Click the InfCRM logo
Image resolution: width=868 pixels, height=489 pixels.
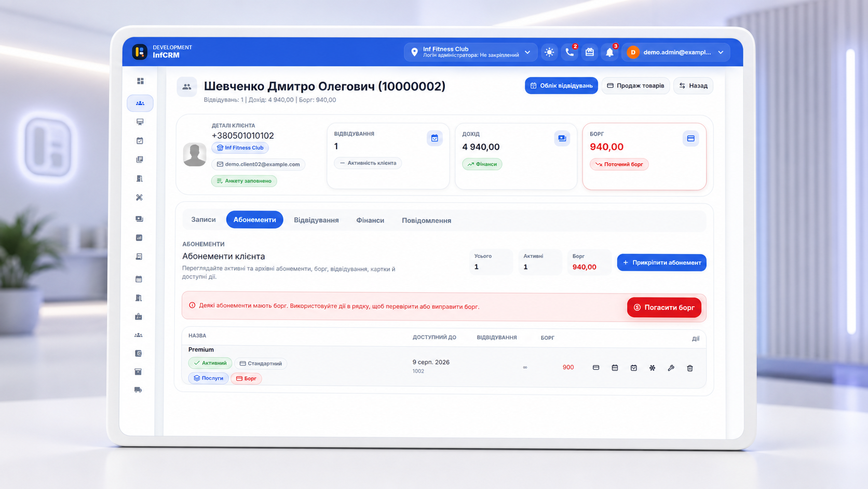pos(140,51)
